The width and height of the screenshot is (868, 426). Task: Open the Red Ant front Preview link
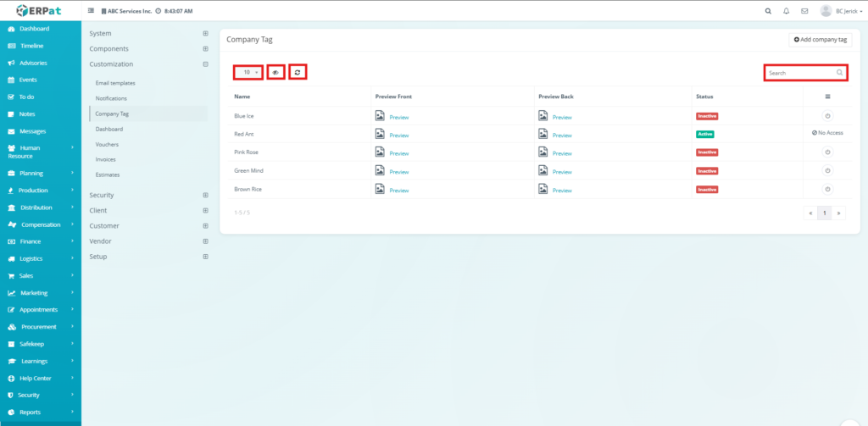click(398, 135)
